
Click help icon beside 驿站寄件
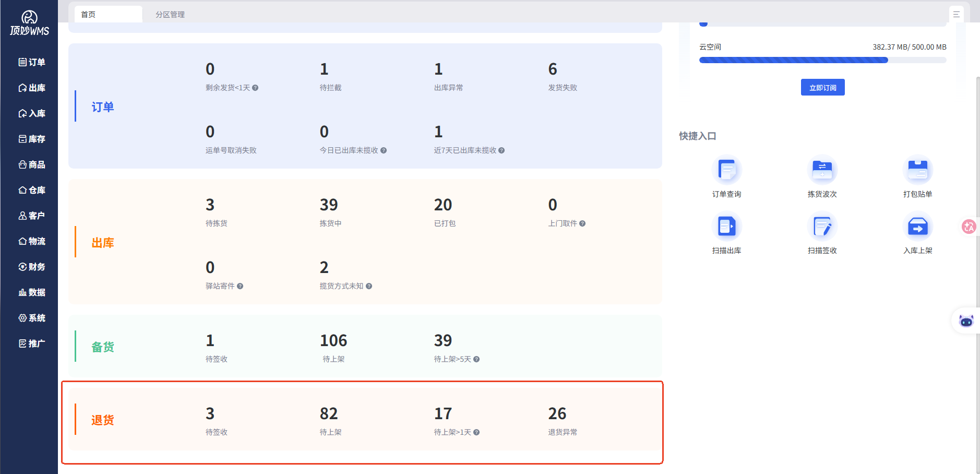point(240,286)
